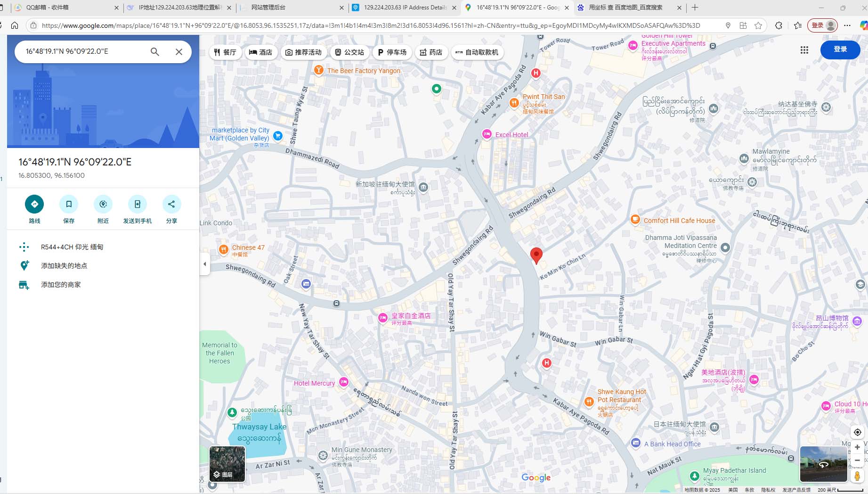Open the Street View thumbnail
868x494 pixels.
click(x=823, y=464)
